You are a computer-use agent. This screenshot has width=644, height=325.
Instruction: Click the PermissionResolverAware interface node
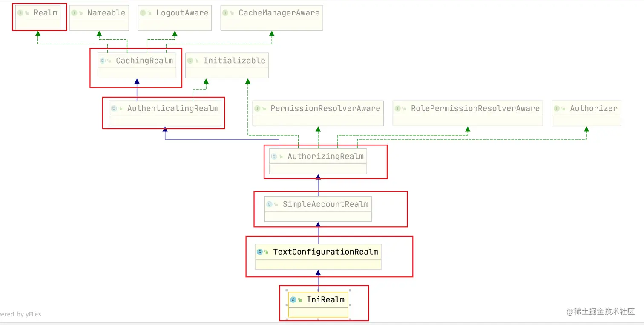click(318, 113)
